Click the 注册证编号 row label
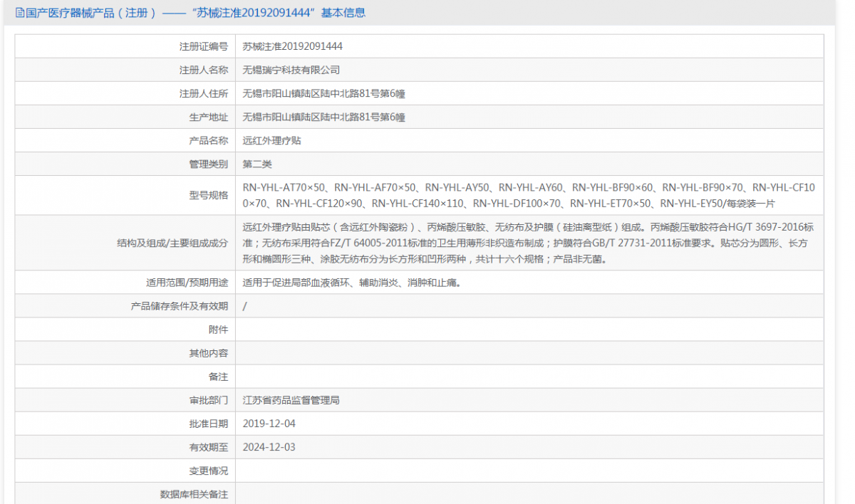 (203, 46)
